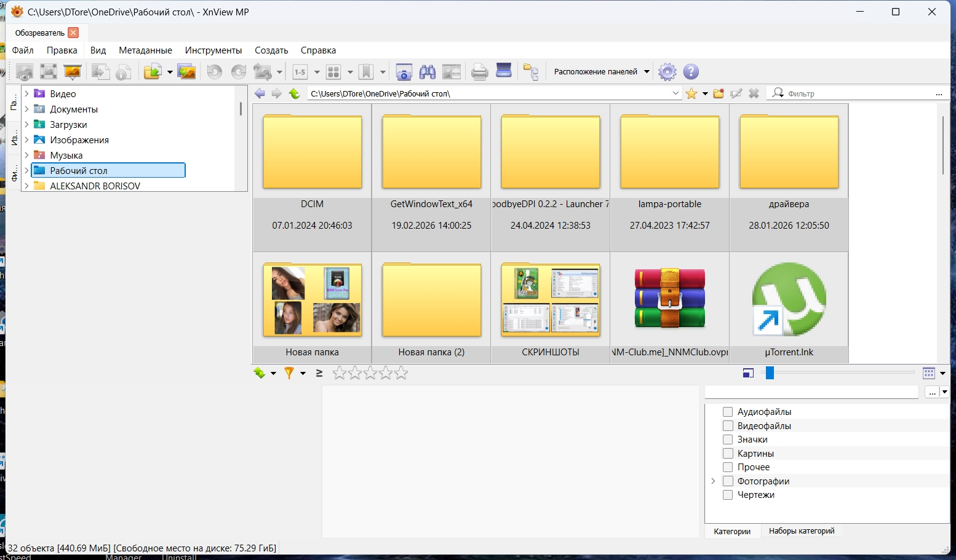Viewport: 956px width, 560px height.
Task: Open the screen capture camera tool
Action: (404, 72)
